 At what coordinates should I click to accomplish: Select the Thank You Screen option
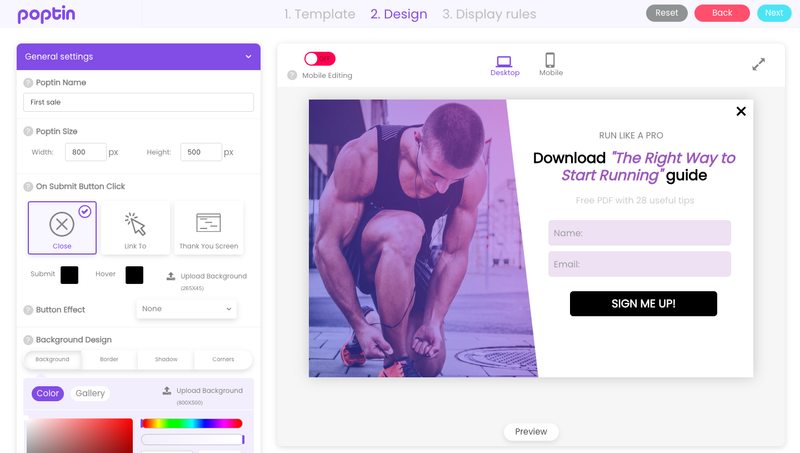[209, 228]
